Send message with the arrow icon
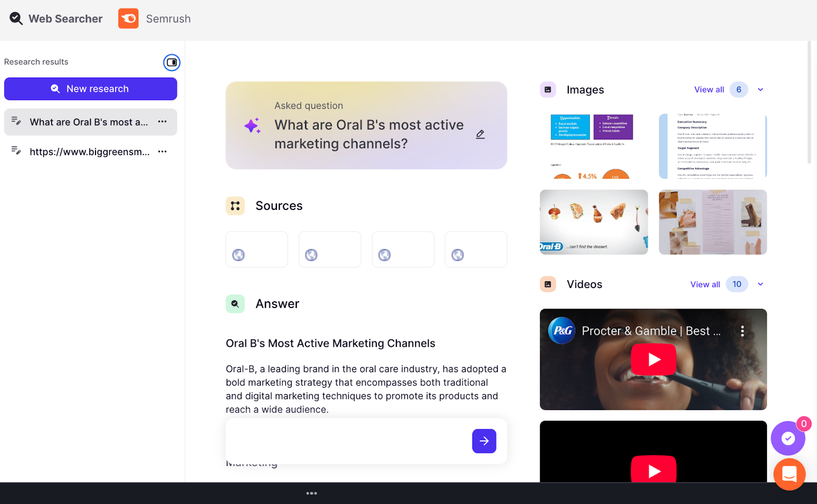817x504 pixels. [x=484, y=441]
